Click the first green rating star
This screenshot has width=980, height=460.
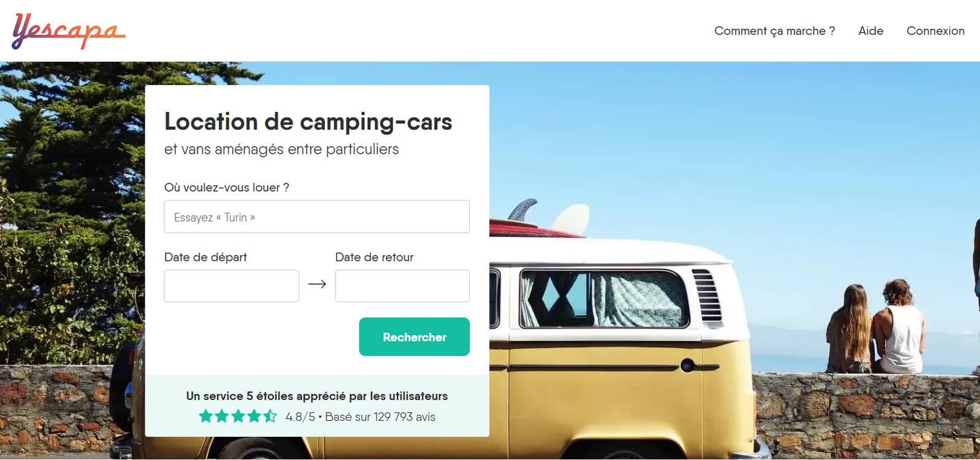click(206, 417)
